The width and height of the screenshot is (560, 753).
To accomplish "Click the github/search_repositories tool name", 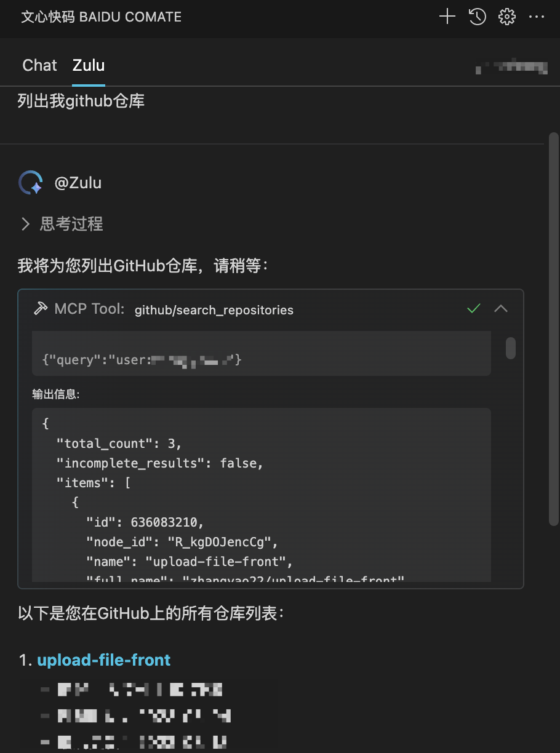I will (x=214, y=310).
